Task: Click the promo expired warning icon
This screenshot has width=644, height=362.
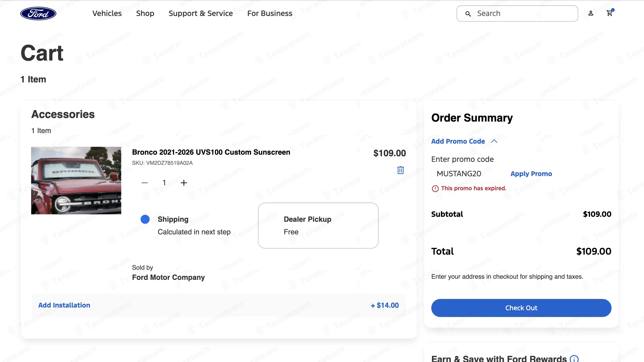Action: point(435,188)
